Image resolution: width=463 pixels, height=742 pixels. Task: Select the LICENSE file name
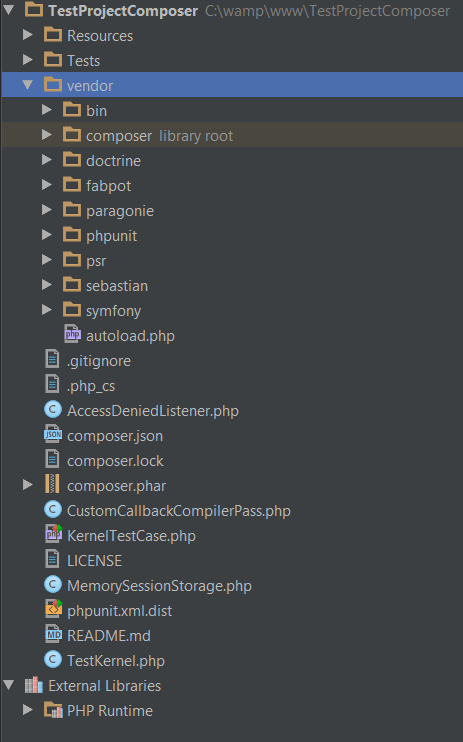tap(94, 561)
